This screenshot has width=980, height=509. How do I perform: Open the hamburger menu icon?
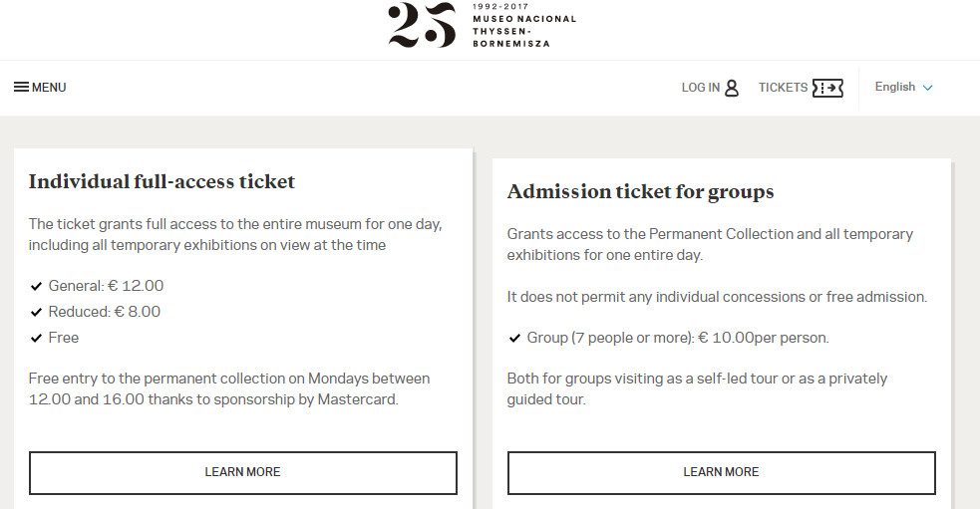21,88
